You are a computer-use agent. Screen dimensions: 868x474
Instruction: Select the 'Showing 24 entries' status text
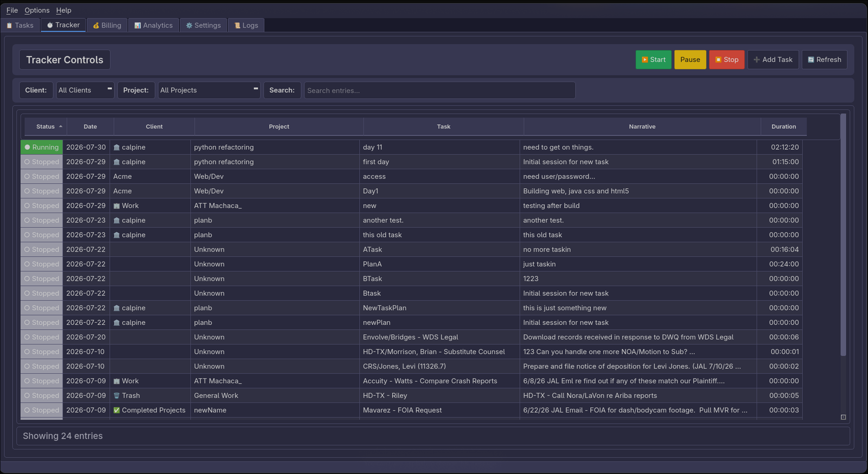point(63,436)
